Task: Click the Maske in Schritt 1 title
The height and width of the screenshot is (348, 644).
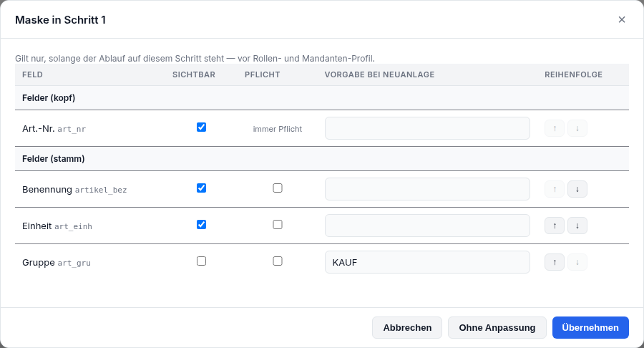Action: (x=60, y=20)
